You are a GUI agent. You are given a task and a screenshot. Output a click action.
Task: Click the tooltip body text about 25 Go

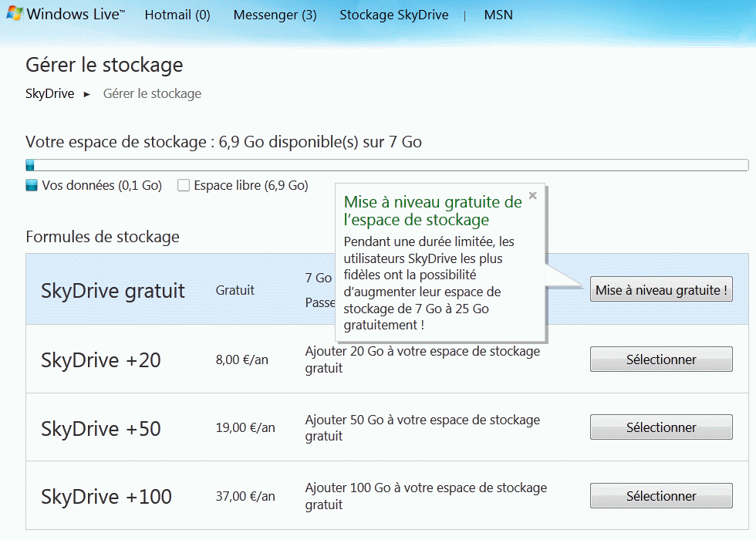(x=429, y=283)
